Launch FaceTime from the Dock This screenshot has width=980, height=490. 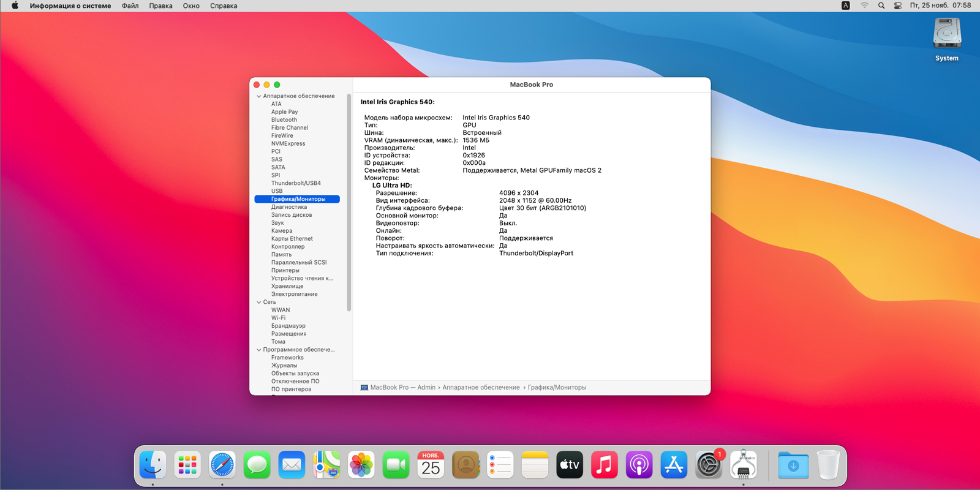click(396, 466)
